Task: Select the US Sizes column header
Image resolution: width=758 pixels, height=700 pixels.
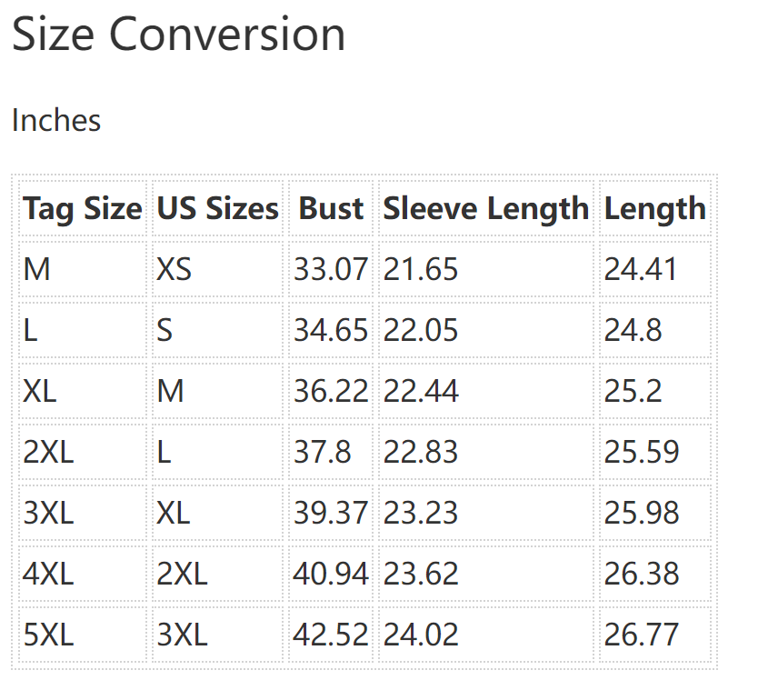Action: pyautogui.click(x=218, y=209)
